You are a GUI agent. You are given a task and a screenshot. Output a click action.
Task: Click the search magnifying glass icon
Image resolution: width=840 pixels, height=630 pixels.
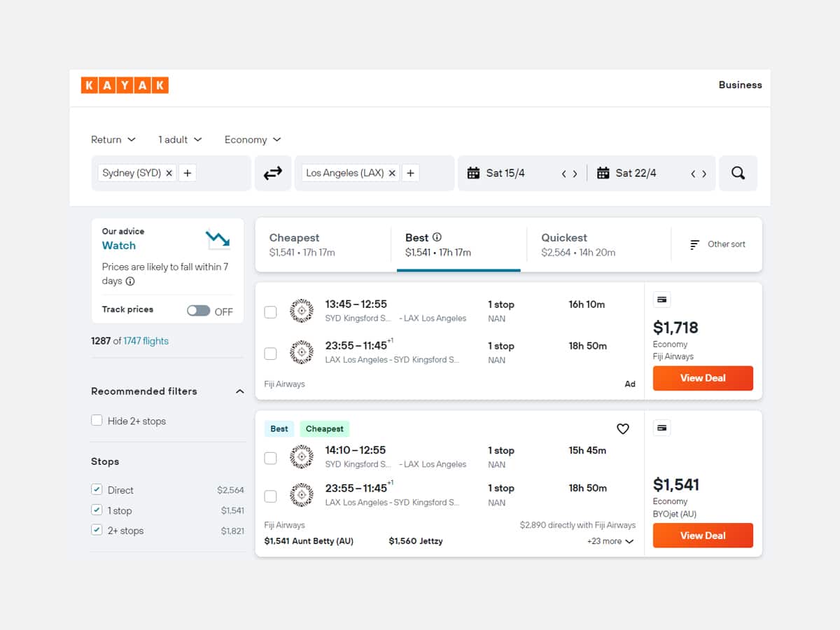click(x=738, y=173)
